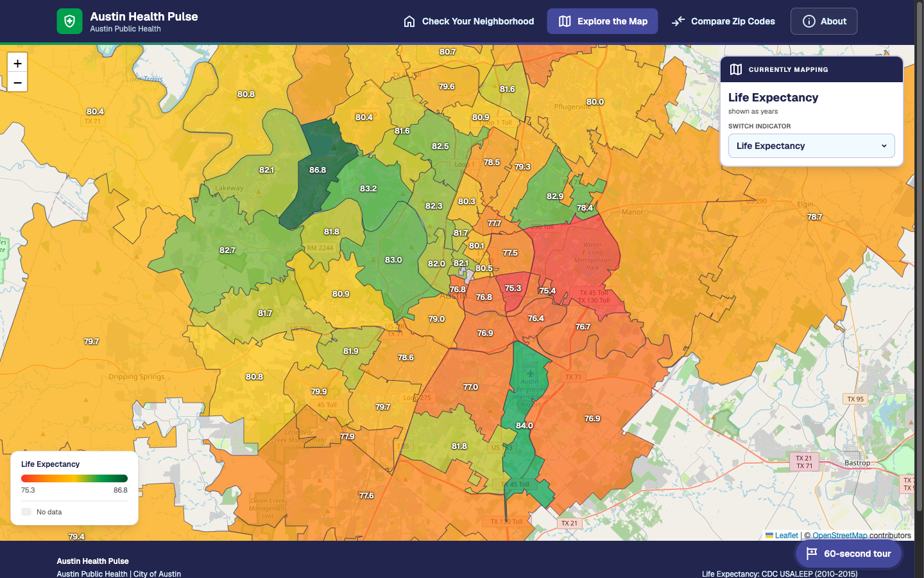Start the 60-second tour

tap(848, 554)
